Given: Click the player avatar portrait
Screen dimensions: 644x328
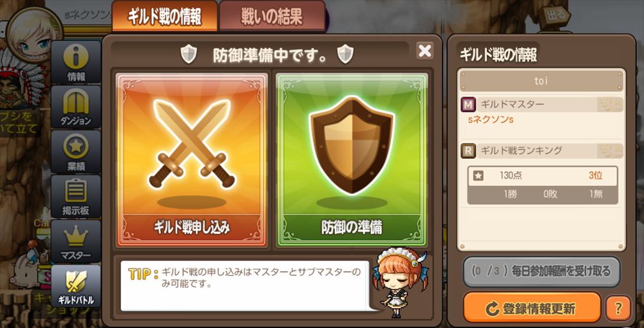Looking at the screenshot, I should (x=35, y=35).
